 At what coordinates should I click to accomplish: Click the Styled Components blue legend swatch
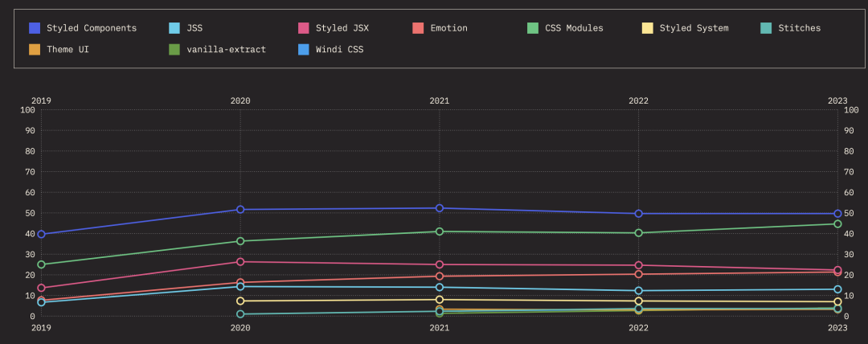pos(35,28)
